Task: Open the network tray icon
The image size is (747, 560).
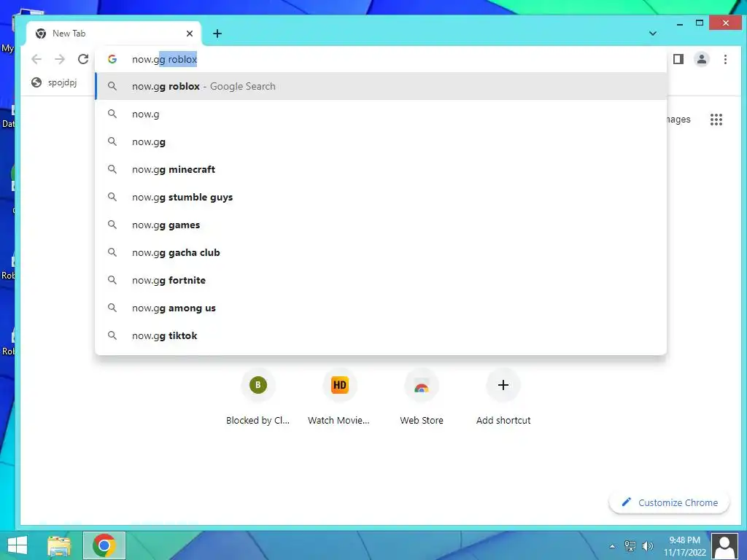Action: [x=630, y=546]
